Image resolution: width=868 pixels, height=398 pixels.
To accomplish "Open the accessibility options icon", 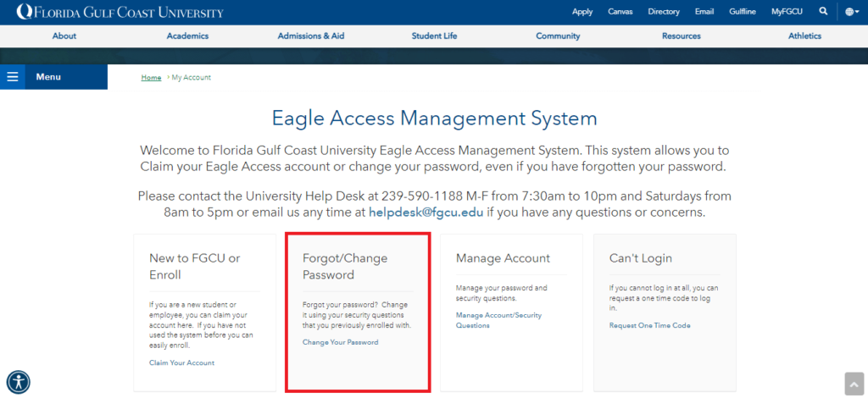I will pyautogui.click(x=19, y=382).
